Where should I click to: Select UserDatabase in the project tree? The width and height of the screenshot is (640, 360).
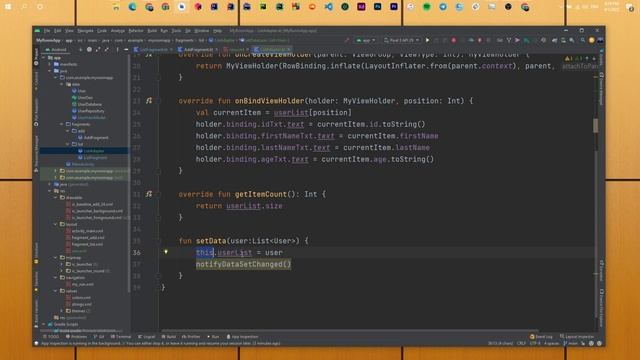89,104
